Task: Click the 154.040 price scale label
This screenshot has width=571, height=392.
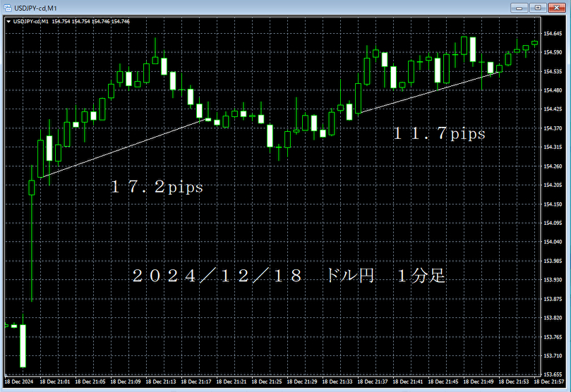Action: (x=553, y=242)
